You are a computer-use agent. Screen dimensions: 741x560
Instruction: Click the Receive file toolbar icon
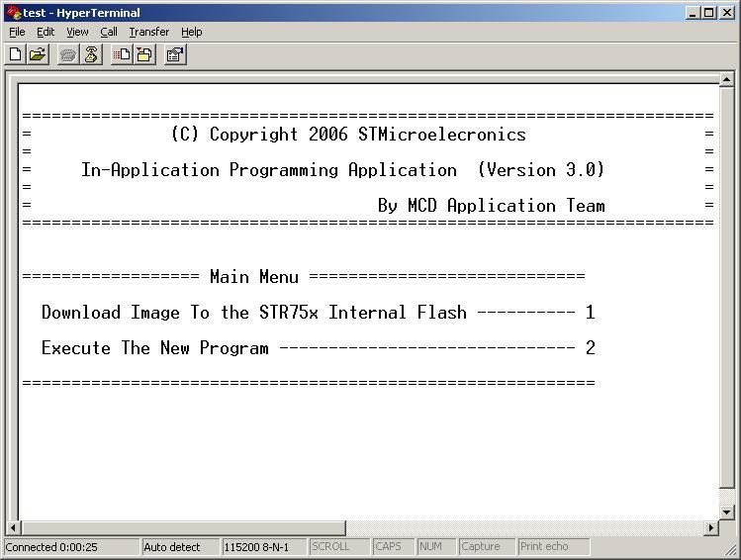click(144, 54)
